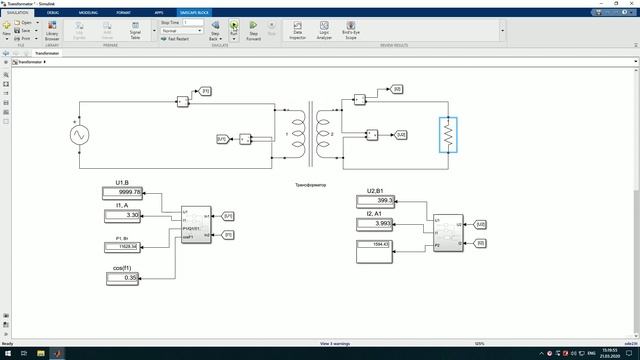Screen dimensions: 640x360
Task: Select the Transformator model tab
Action: (x=47, y=53)
